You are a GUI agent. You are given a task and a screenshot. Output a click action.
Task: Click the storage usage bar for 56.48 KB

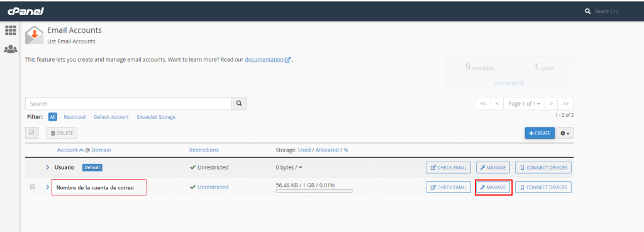[314, 191]
